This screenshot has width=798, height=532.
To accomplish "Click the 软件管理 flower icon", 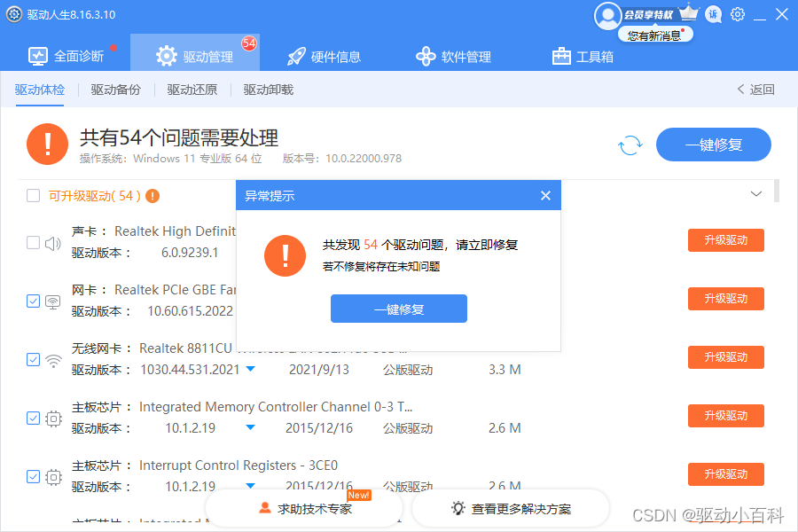I will [426, 57].
